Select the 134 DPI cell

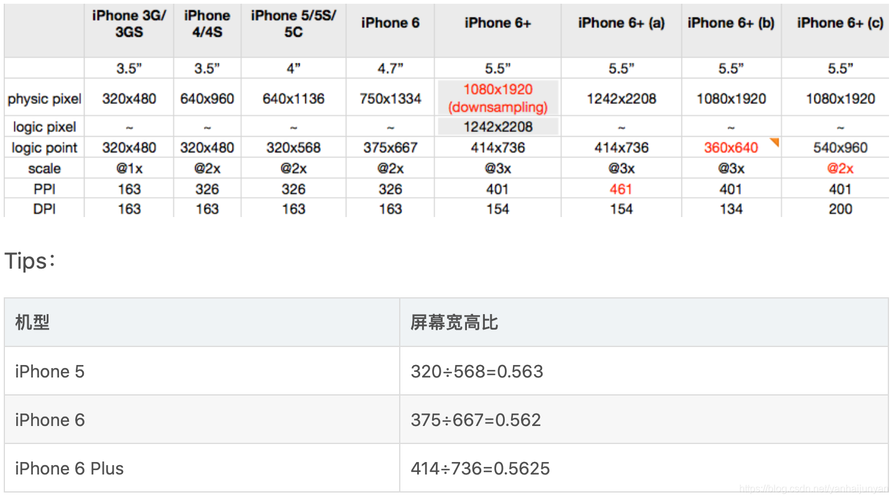point(730,209)
